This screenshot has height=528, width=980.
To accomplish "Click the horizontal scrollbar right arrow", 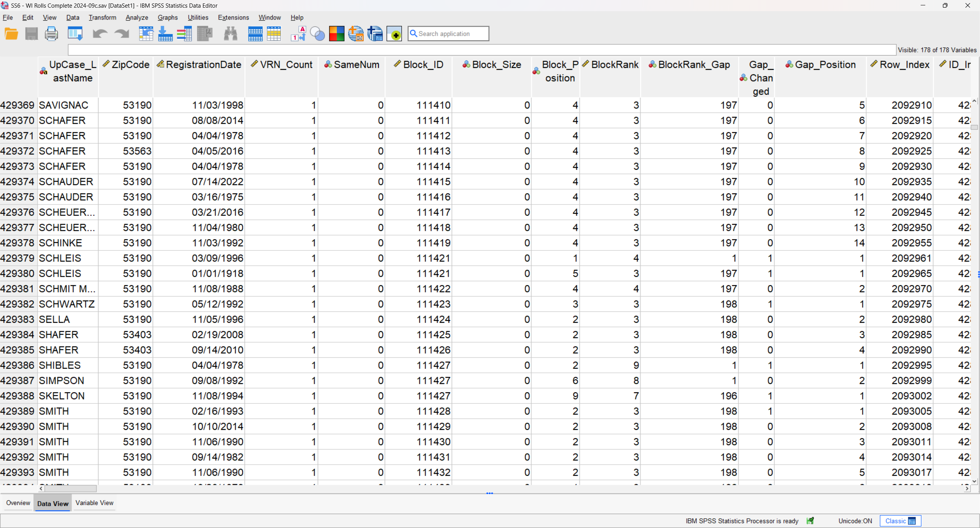I will point(967,488).
